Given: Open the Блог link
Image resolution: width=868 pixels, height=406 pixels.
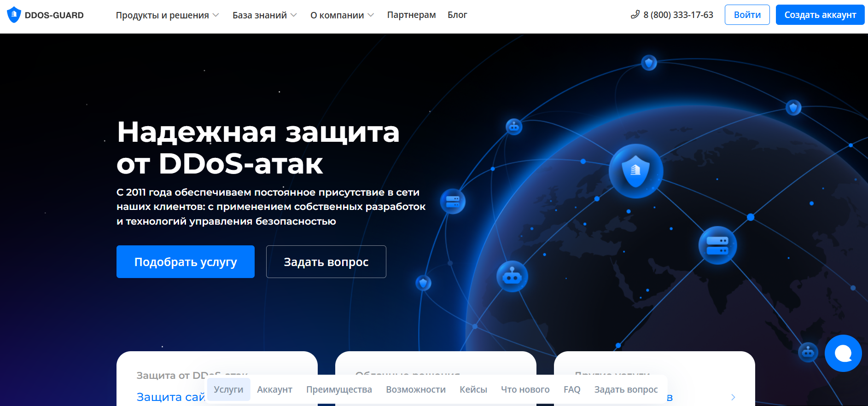Looking at the screenshot, I should point(457,15).
